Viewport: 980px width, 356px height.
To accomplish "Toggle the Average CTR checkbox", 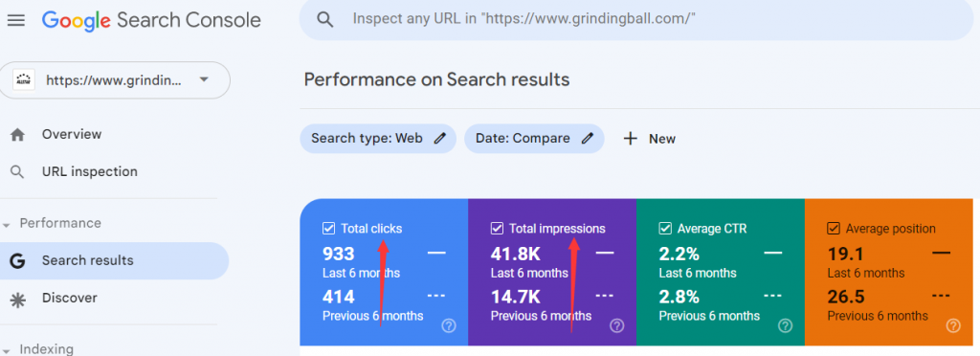I will coord(665,229).
